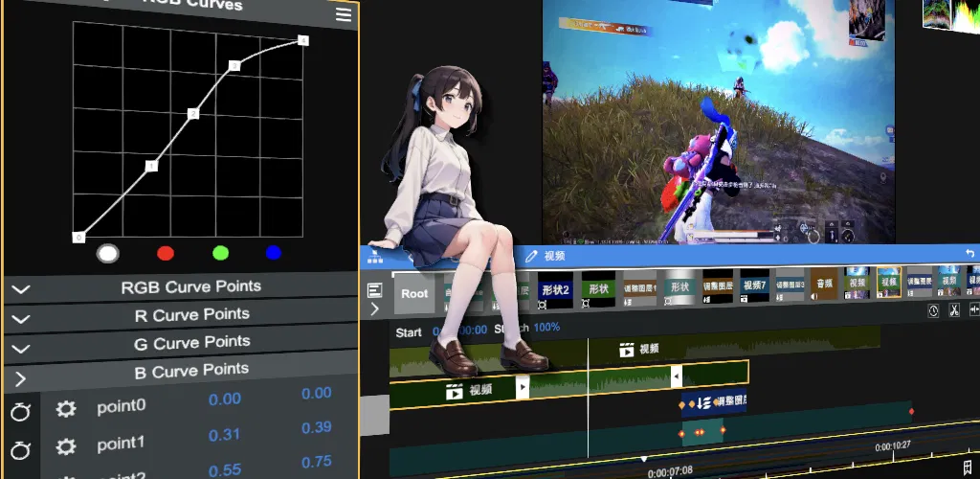Select the white RGB channel circle
The image size is (980, 479).
coord(107,253)
